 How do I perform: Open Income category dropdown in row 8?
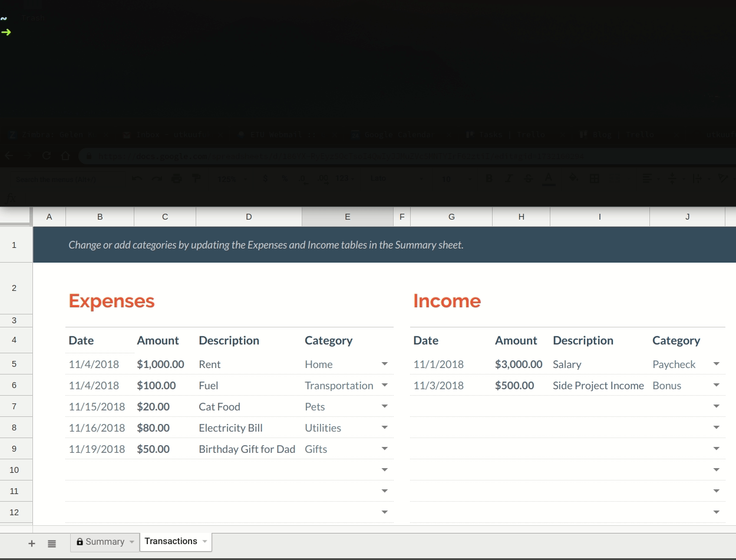pos(717,428)
